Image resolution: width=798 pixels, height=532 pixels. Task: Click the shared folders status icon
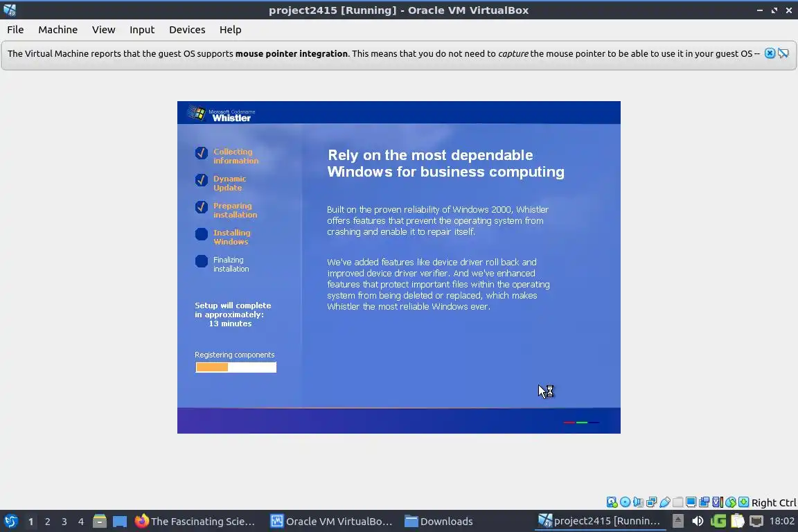(x=678, y=502)
